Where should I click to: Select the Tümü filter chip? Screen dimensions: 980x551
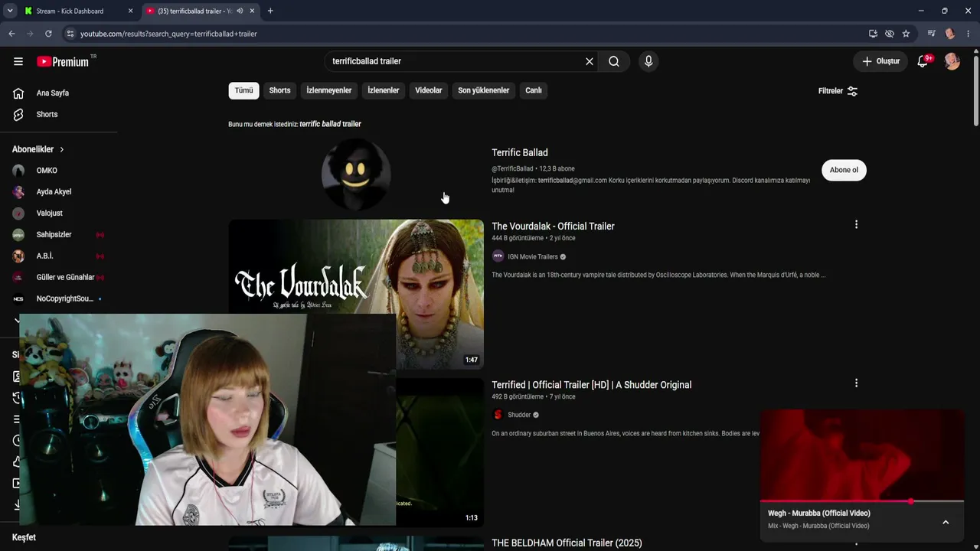[243, 90]
